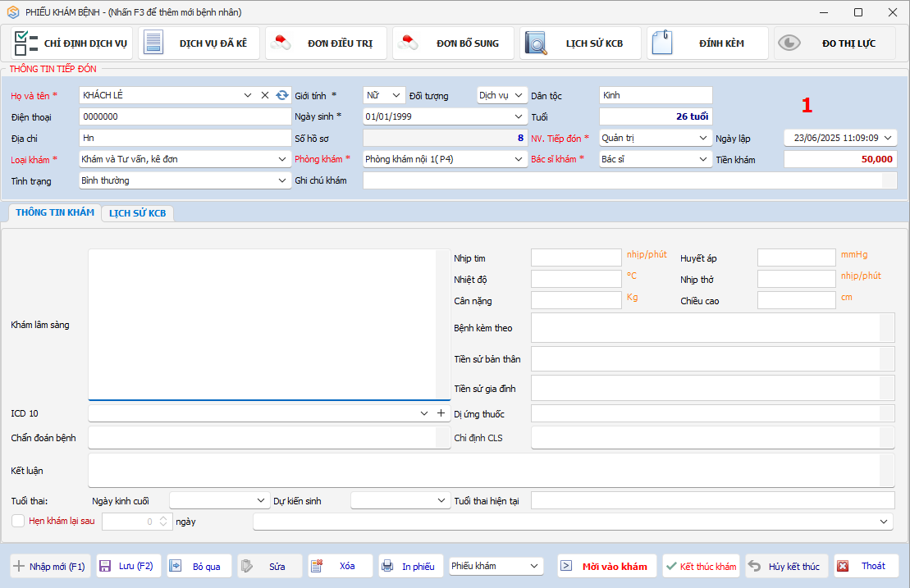
Task: Open the Ngày kinh cuối date dropdown
Action: tap(261, 500)
